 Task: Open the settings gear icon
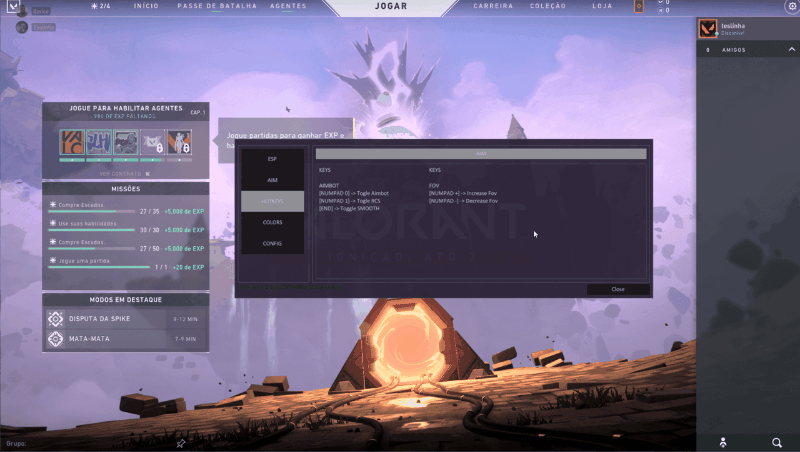click(x=792, y=6)
